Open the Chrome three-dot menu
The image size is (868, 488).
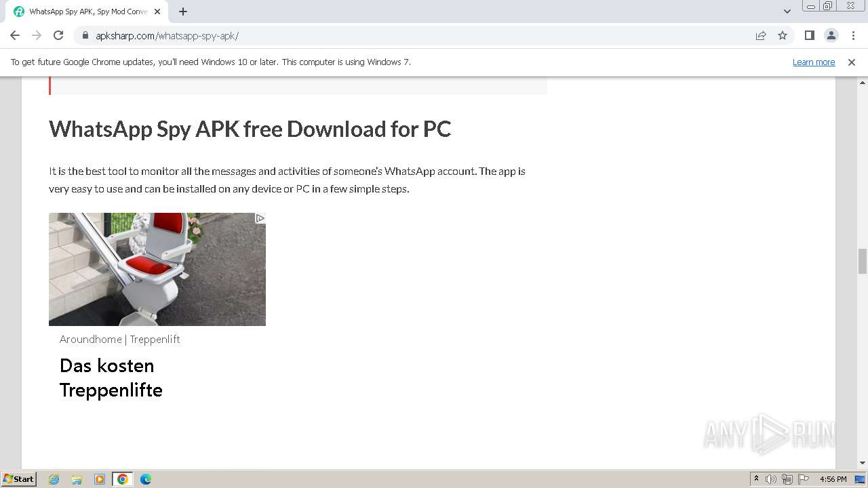click(852, 35)
